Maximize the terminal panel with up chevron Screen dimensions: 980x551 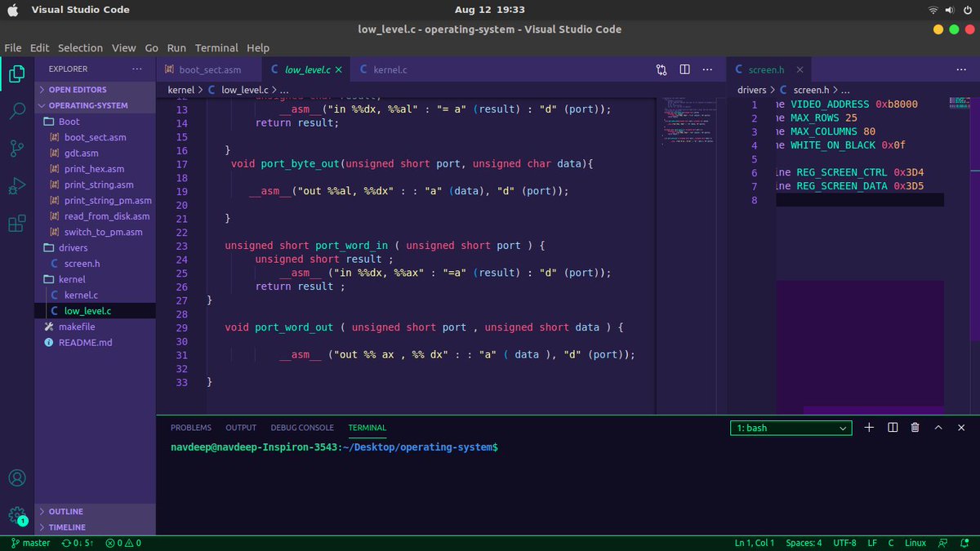(x=938, y=428)
